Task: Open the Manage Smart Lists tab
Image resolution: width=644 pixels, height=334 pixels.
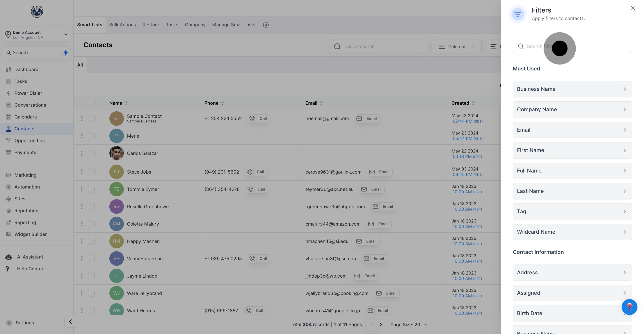Action: tap(233, 25)
